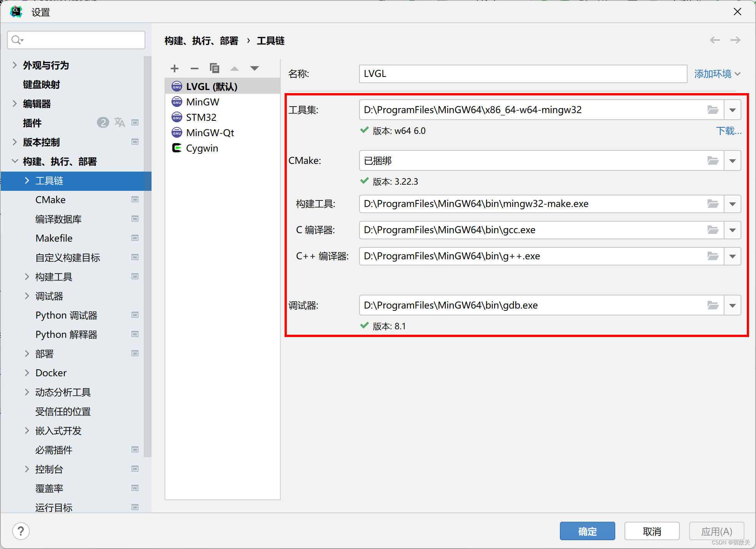Viewport: 756px width, 549px height.
Task: Move the selected toolchain down
Action: [x=254, y=68]
